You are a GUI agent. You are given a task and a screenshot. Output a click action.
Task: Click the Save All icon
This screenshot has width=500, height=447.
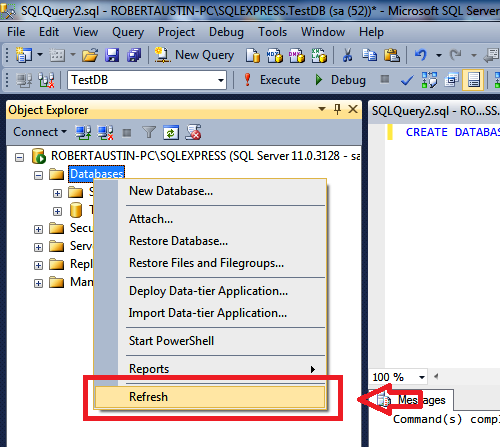pyautogui.click(x=134, y=55)
